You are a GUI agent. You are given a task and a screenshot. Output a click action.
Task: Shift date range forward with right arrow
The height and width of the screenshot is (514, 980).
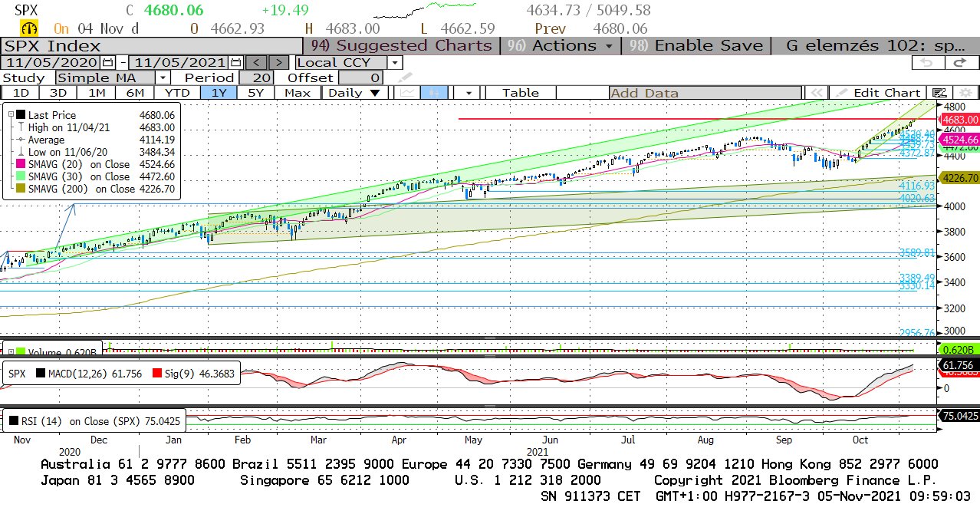280,62
